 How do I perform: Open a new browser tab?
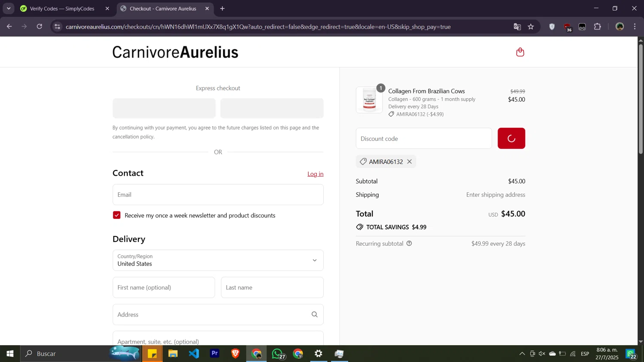pos(222,9)
